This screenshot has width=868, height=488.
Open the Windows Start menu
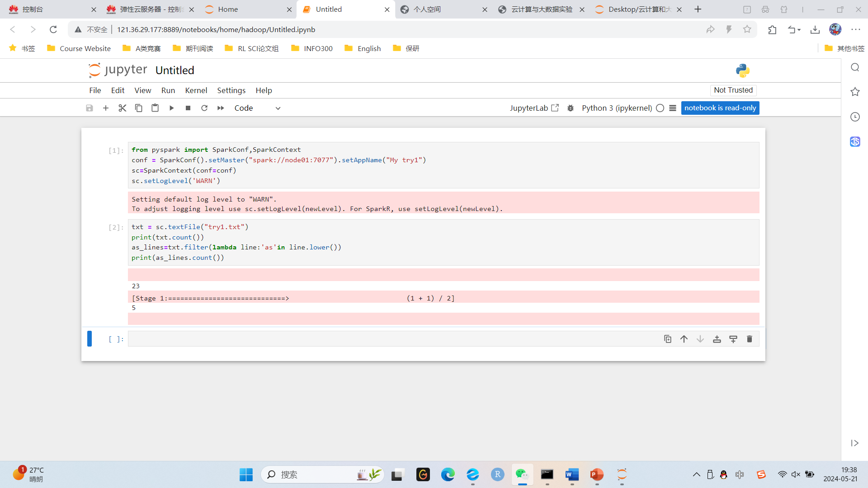[246, 474]
